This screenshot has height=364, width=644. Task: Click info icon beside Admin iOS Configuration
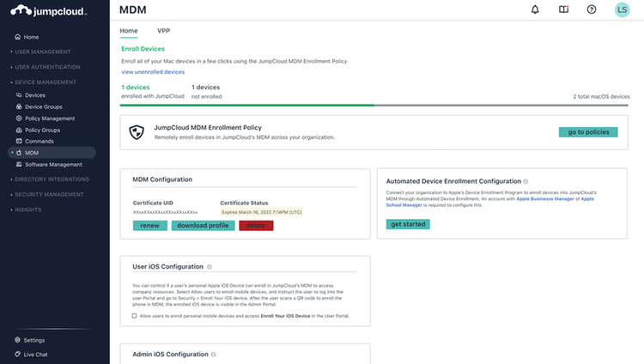click(x=214, y=355)
